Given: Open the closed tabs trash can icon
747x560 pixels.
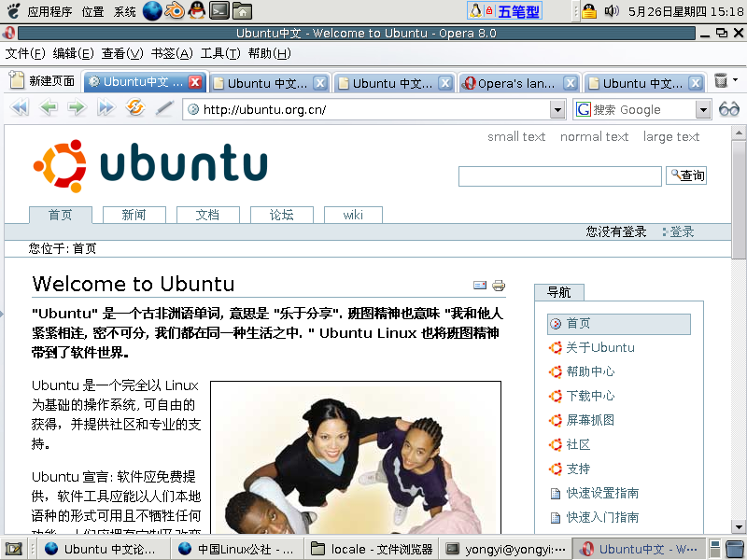Looking at the screenshot, I should 721,80.
